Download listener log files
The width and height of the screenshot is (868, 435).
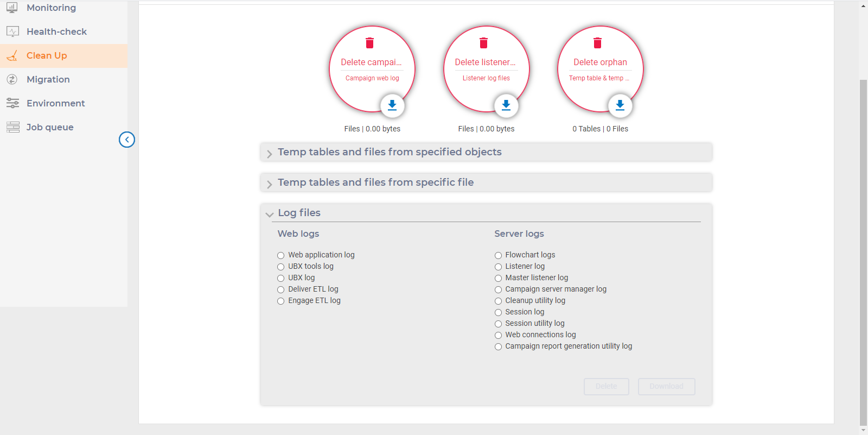click(x=506, y=105)
